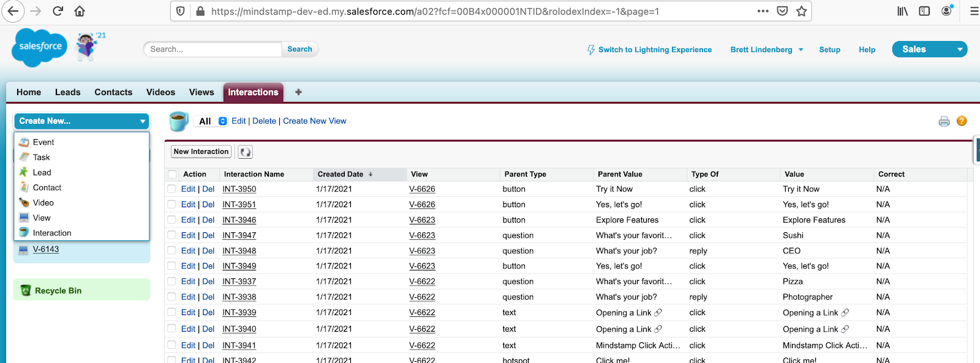This screenshot has width=980, height=363.
Task: Click the Recycle Bin icon
Action: [x=26, y=291]
